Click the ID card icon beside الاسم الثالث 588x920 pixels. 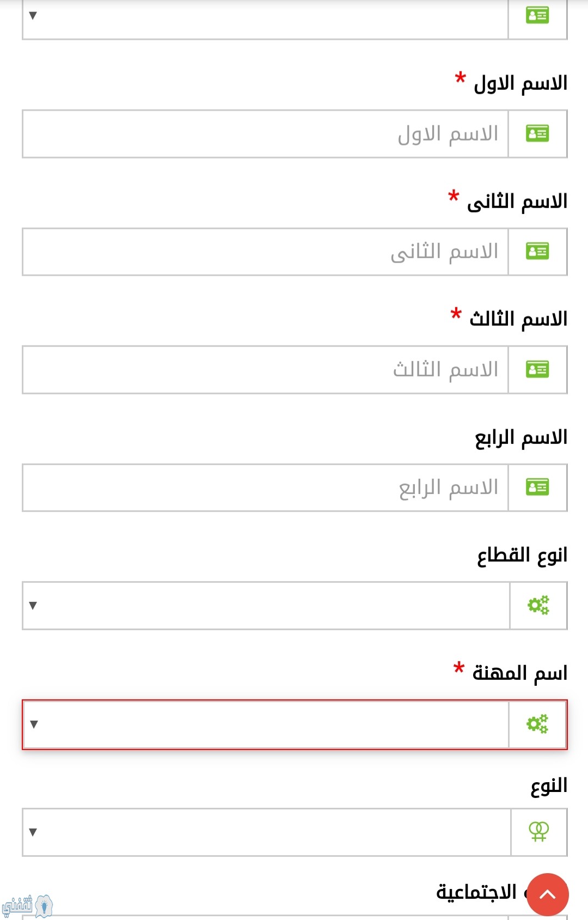(537, 369)
